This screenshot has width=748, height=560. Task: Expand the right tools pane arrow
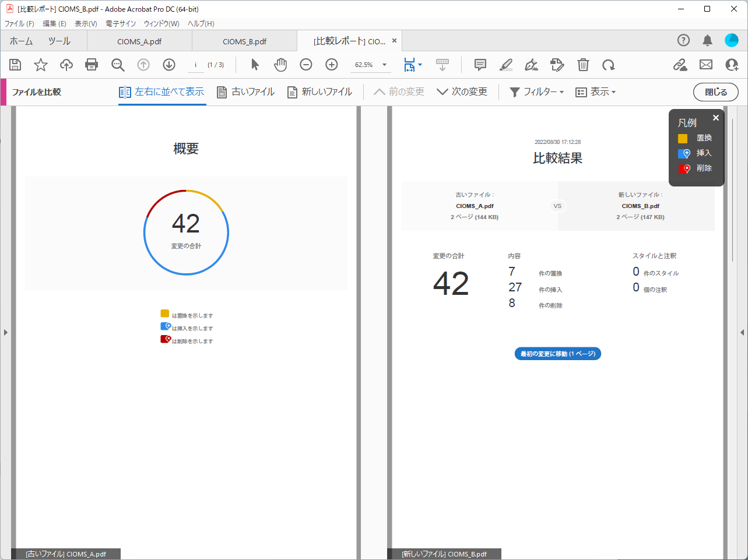pos(742,333)
